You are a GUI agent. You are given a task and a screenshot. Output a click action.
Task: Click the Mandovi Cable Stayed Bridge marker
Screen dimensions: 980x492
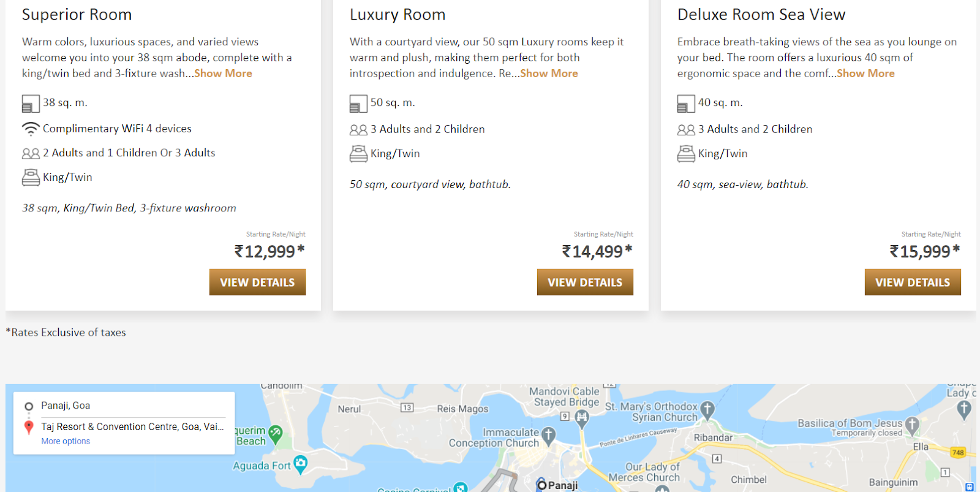point(582,418)
